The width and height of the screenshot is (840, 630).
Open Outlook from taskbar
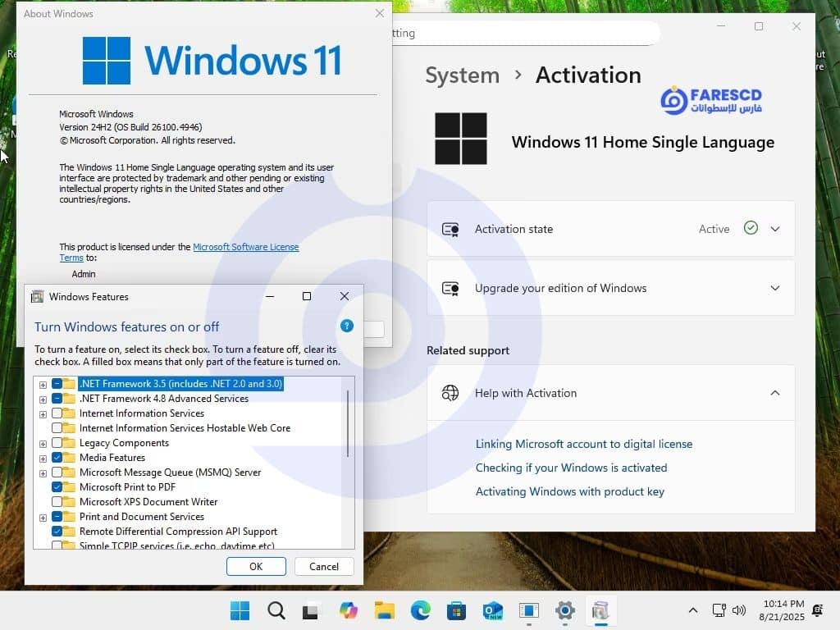(493, 610)
